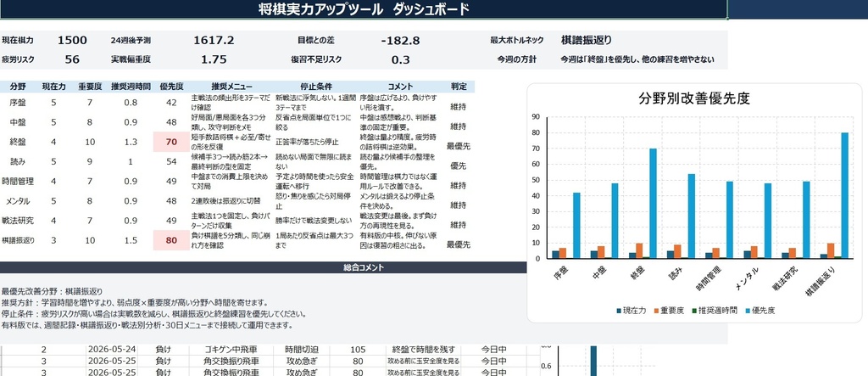Select the 序盤 row label in the table
This screenshot has width=868, height=376.
click(18, 103)
